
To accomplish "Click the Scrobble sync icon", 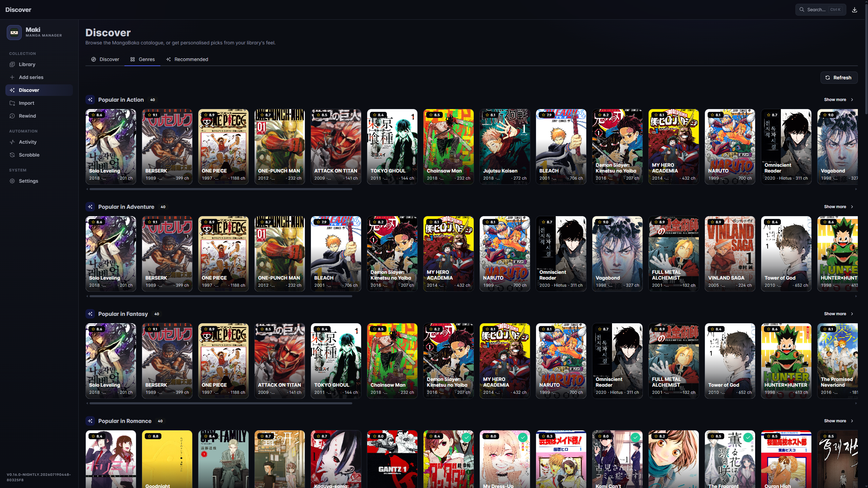I will [12, 155].
